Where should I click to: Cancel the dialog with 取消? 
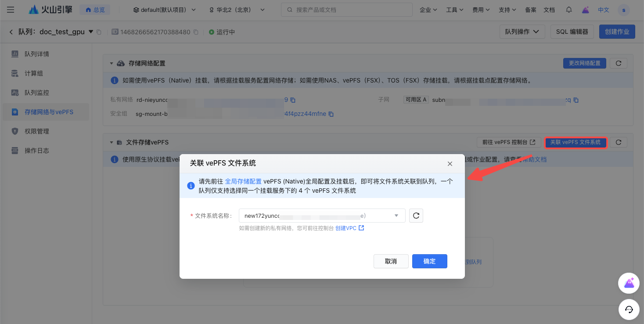tap(391, 261)
